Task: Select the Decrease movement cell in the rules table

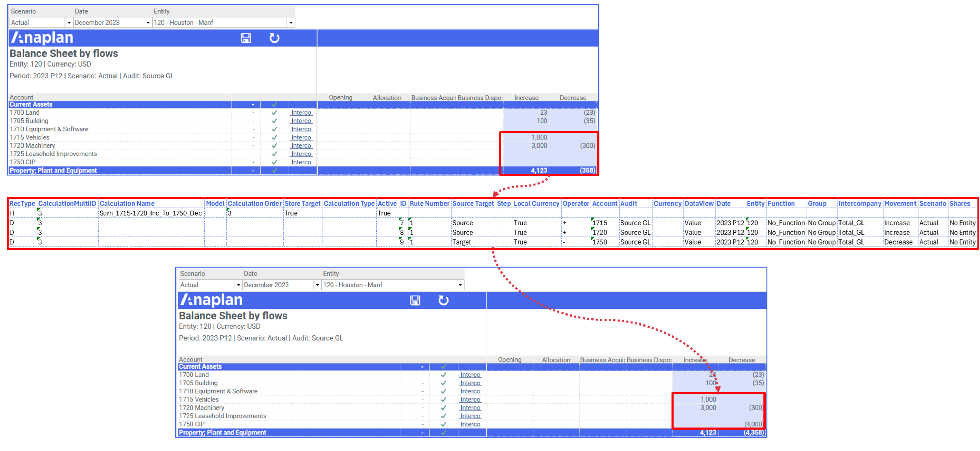Action: click(900, 243)
